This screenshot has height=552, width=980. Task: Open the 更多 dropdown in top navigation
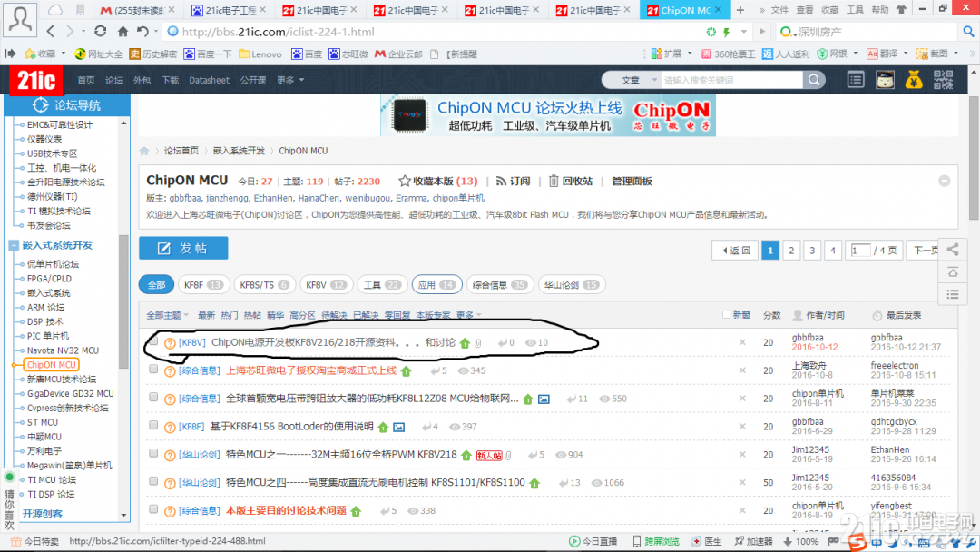[290, 80]
